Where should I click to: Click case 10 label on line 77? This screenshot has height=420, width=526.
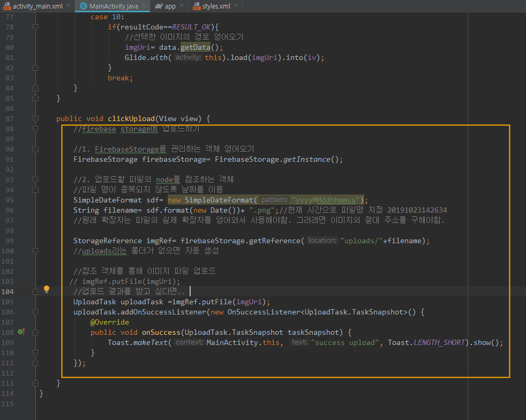click(107, 17)
